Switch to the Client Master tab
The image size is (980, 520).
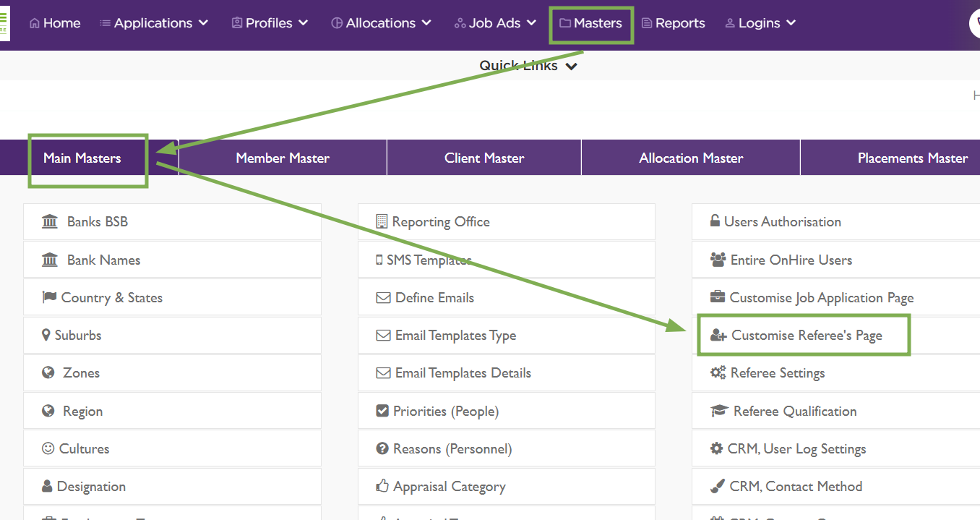484,158
